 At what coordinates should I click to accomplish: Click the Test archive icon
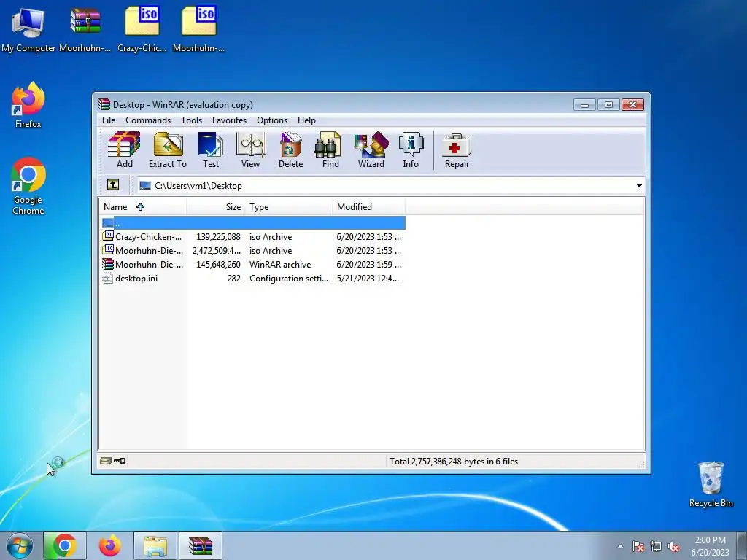(x=211, y=150)
